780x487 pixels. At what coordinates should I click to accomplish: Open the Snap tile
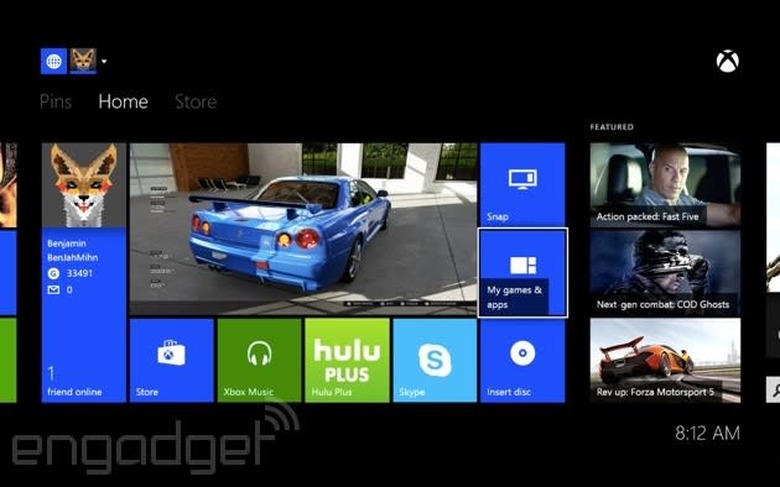click(522, 184)
